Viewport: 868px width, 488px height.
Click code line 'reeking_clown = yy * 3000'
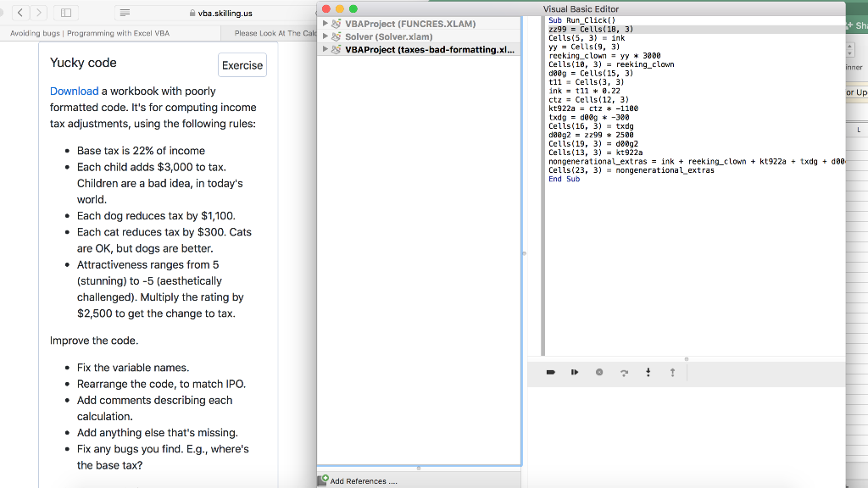click(604, 56)
